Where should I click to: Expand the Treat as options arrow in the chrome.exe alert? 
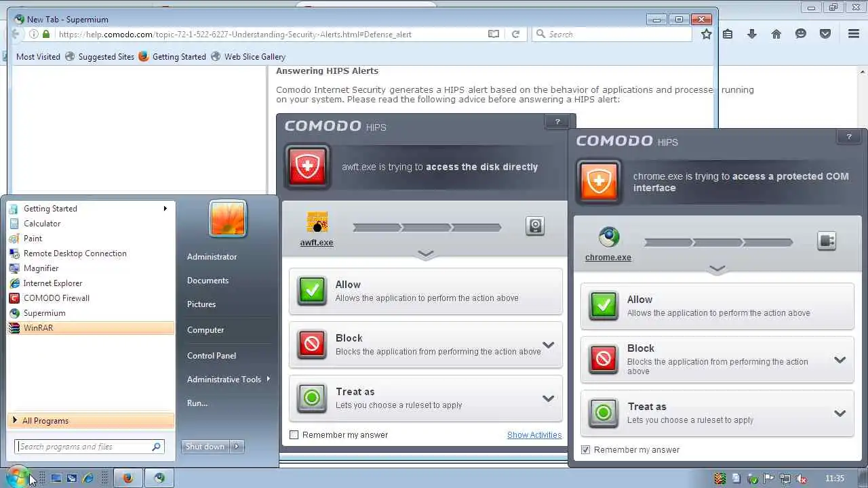pyautogui.click(x=840, y=413)
